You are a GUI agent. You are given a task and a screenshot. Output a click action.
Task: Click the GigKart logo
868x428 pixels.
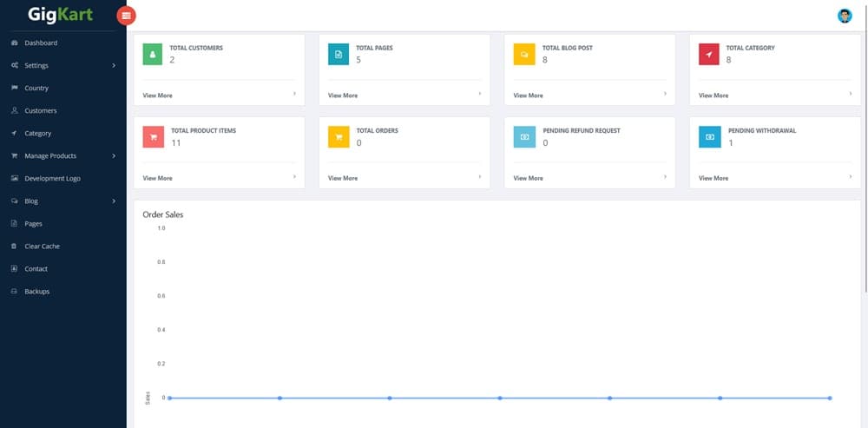point(60,15)
